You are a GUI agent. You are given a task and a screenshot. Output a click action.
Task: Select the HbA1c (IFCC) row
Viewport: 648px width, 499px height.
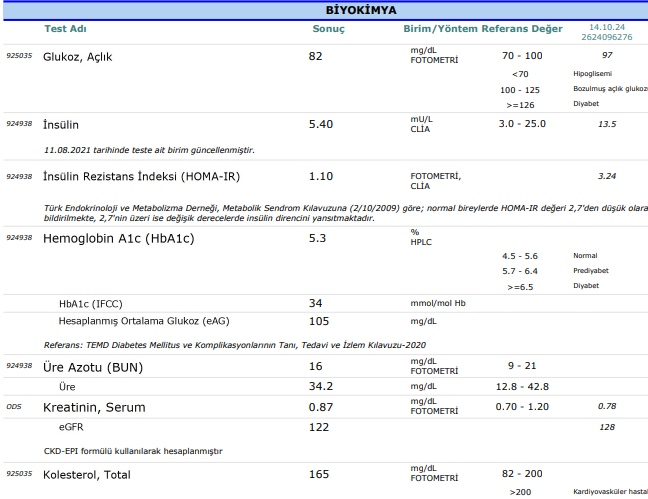tap(91, 304)
